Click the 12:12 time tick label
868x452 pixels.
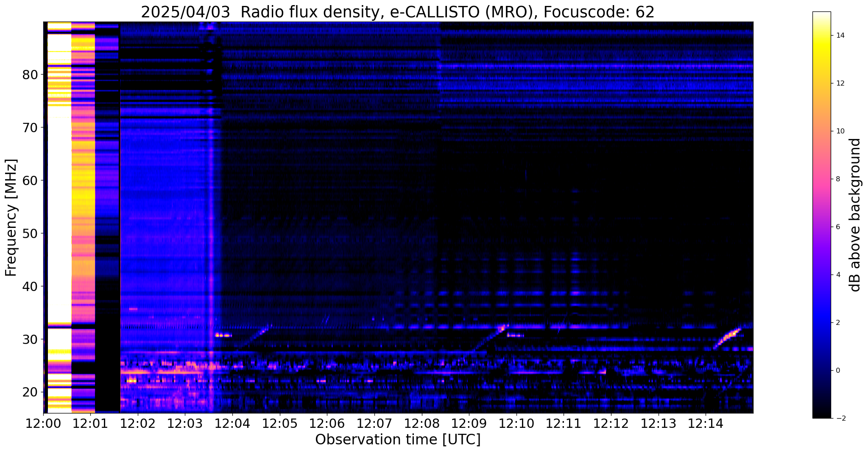[611, 424]
